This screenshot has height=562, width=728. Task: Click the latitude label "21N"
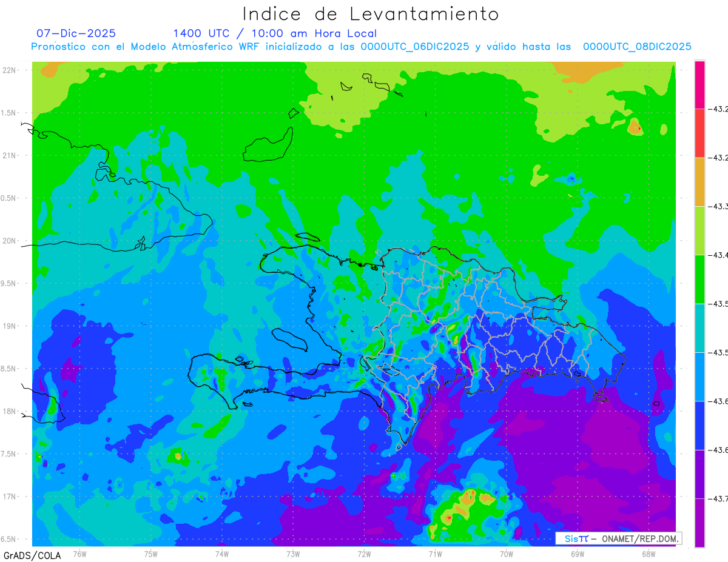(10, 155)
